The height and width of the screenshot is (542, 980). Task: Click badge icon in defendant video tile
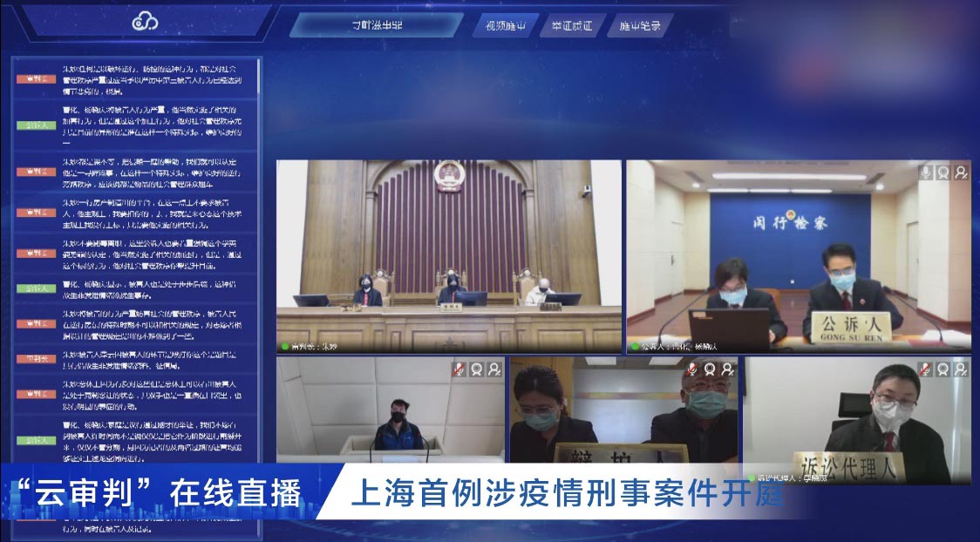click(477, 369)
